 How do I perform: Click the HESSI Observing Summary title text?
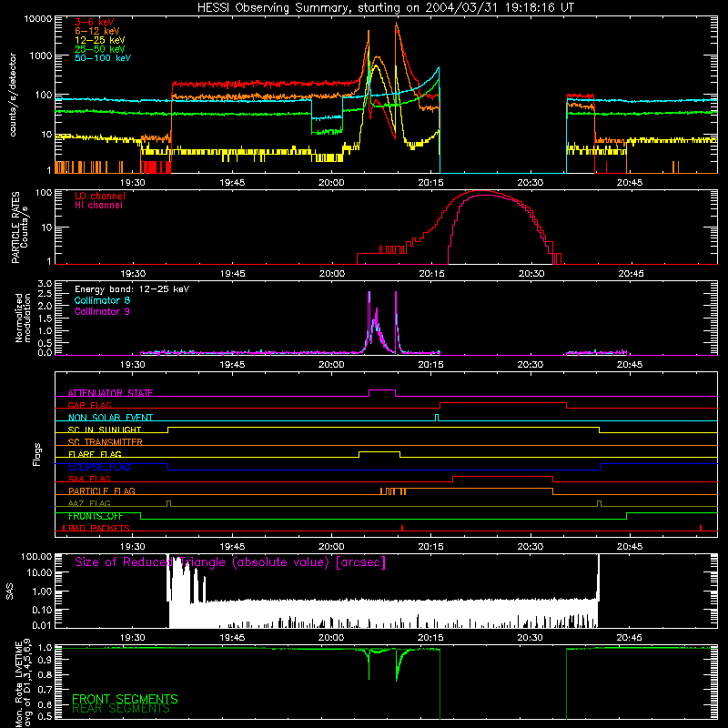tap(385, 8)
